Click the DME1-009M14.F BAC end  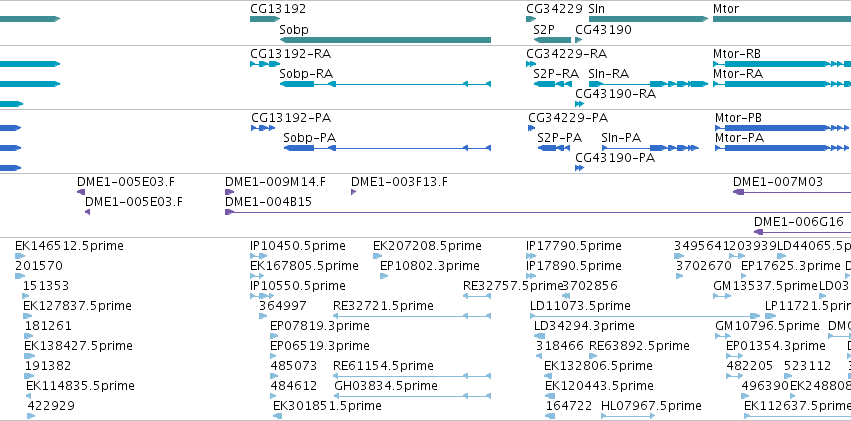coord(230,192)
